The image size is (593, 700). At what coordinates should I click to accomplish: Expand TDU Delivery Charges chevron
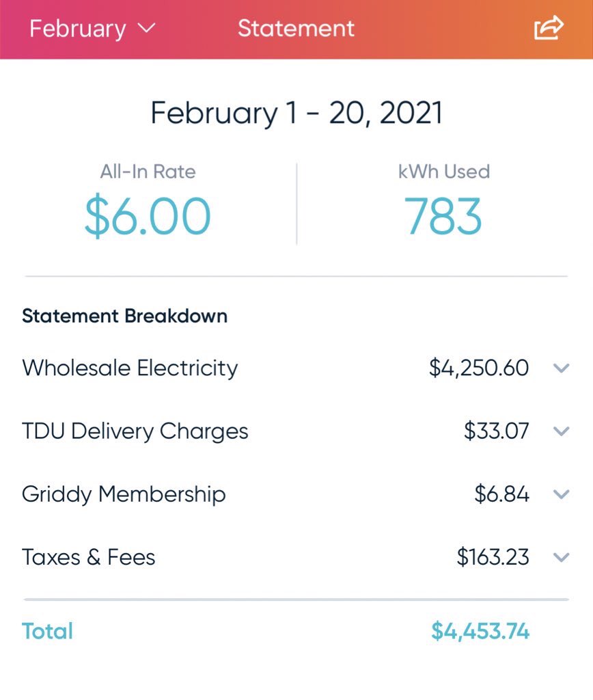click(x=561, y=431)
